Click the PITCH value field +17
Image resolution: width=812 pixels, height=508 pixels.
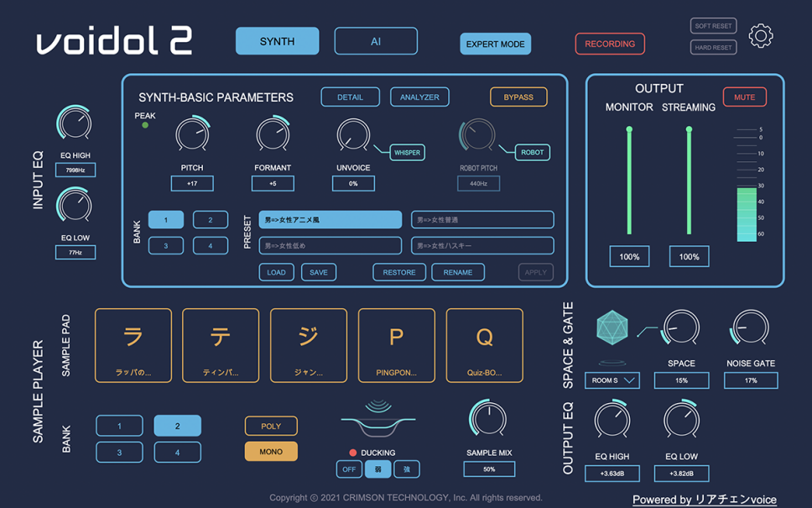[192, 184]
